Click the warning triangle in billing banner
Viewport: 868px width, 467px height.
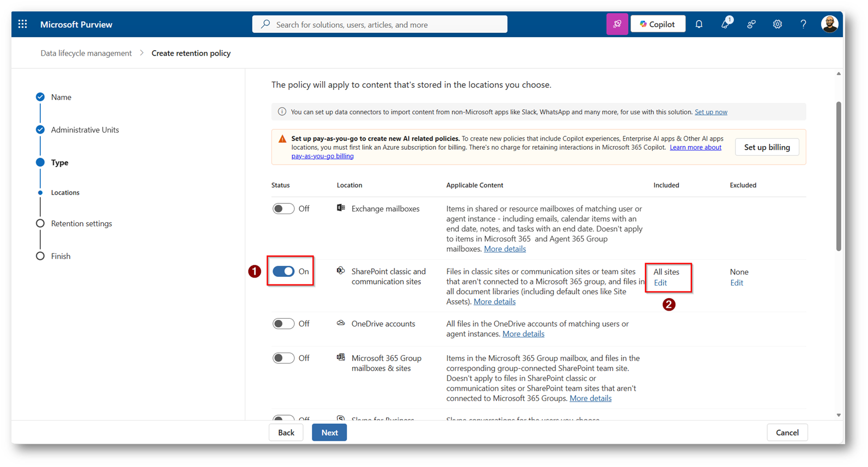click(x=282, y=139)
